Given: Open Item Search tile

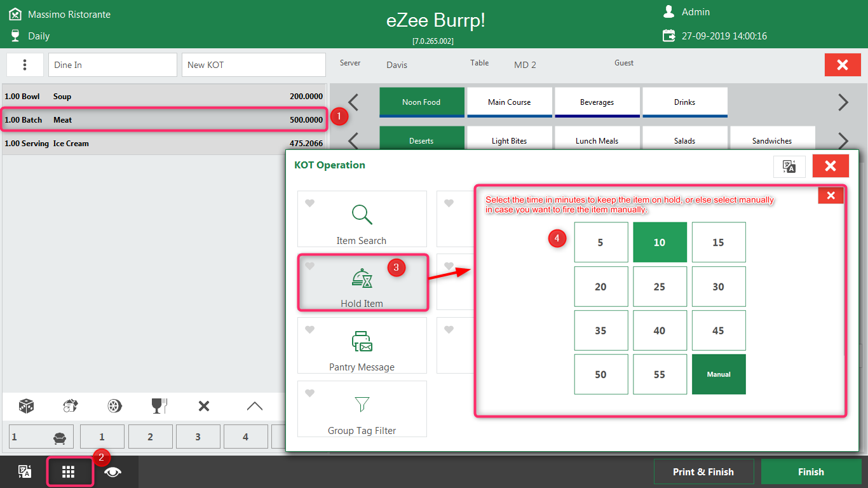Looking at the screenshot, I should point(362,219).
